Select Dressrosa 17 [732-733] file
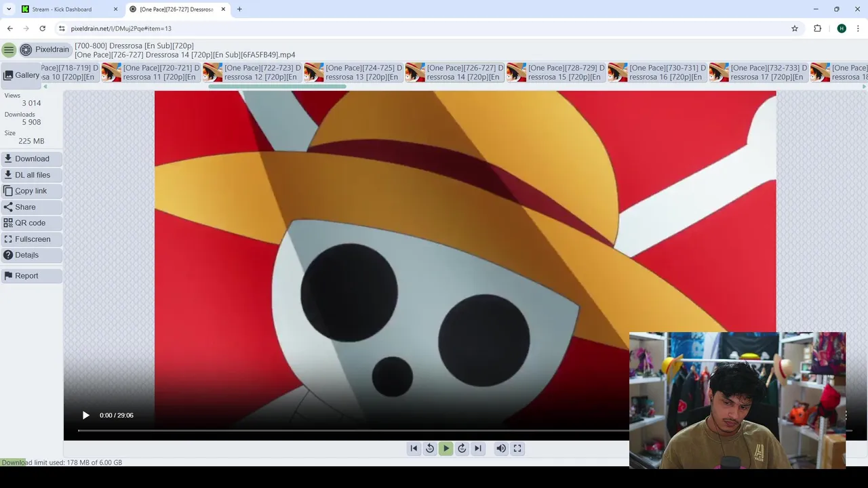 759,73
